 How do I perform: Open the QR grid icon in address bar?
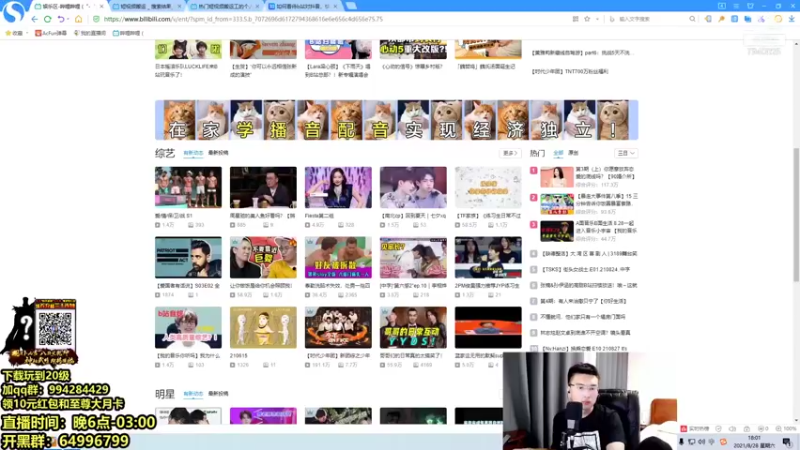pos(576,19)
